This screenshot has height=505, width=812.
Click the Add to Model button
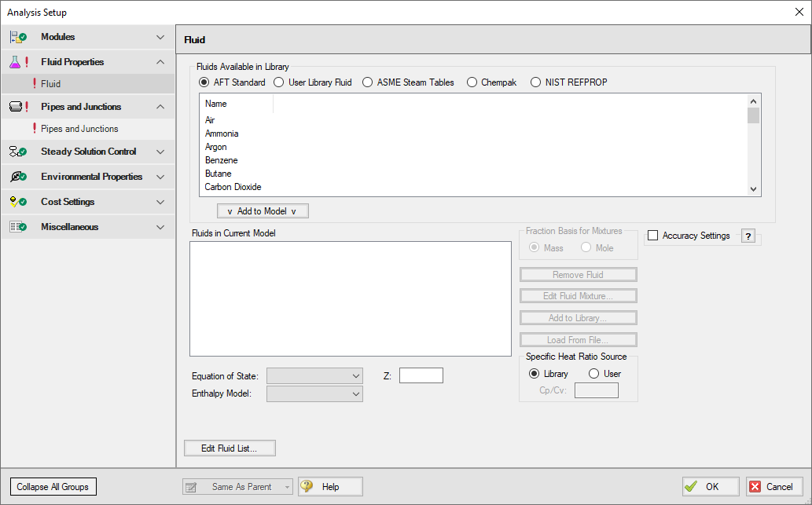[263, 210]
